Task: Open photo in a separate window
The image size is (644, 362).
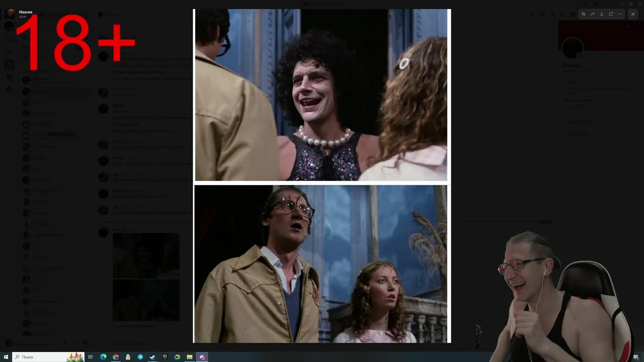Action: (x=611, y=14)
